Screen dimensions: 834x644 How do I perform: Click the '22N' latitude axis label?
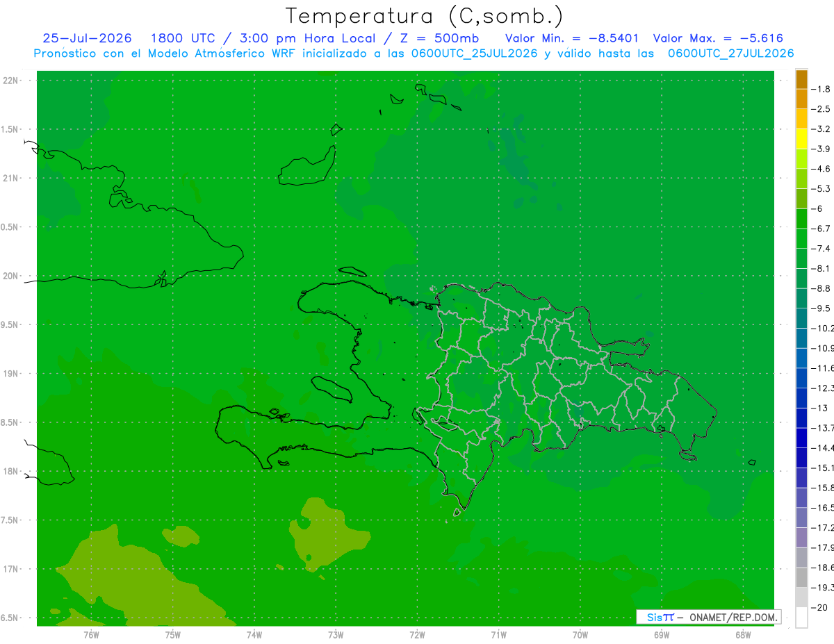(10, 81)
